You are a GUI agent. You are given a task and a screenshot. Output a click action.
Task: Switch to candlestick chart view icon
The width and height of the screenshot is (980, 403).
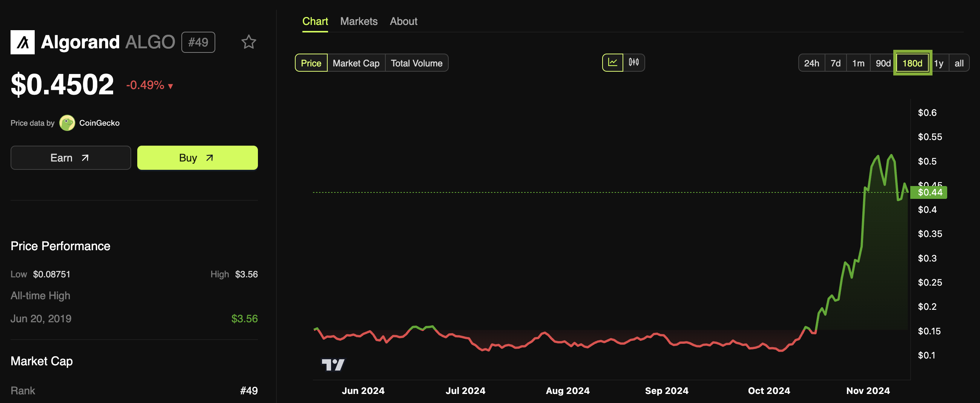click(633, 62)
